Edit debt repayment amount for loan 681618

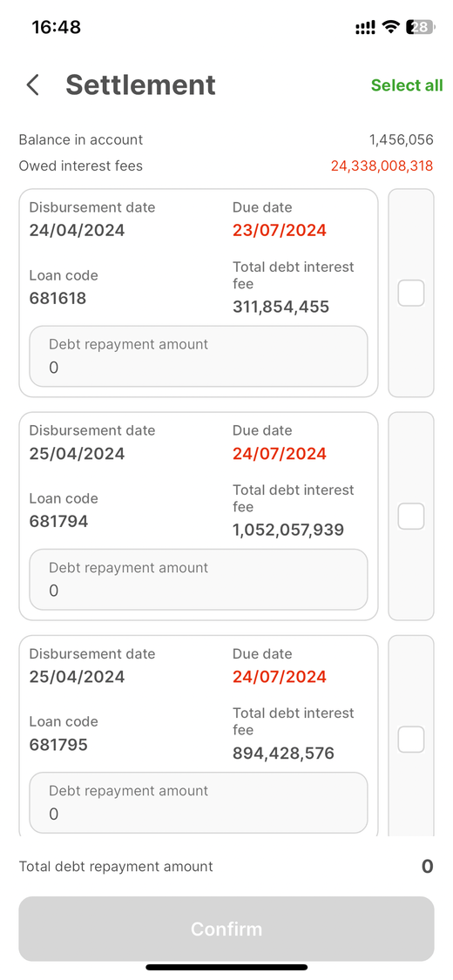(199, 356)
